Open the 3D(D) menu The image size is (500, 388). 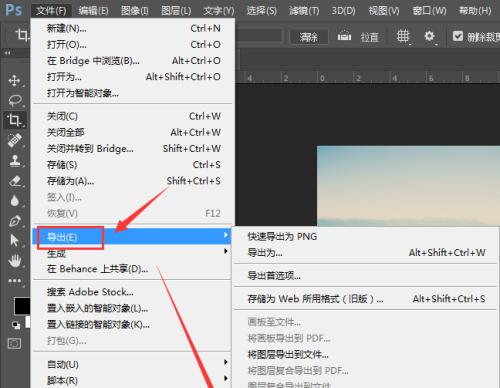point(343,11)
